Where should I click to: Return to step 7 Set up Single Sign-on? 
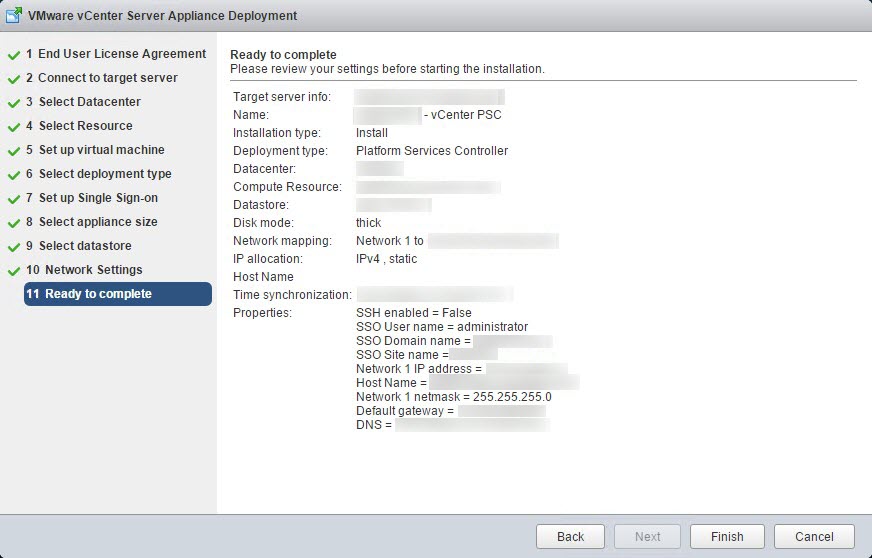tap(92, 197)
